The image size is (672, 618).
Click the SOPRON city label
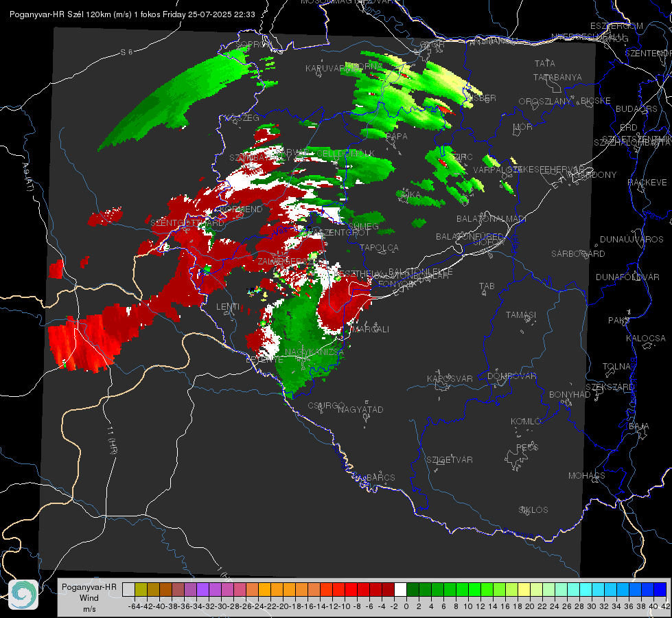(x=253, y=44)
